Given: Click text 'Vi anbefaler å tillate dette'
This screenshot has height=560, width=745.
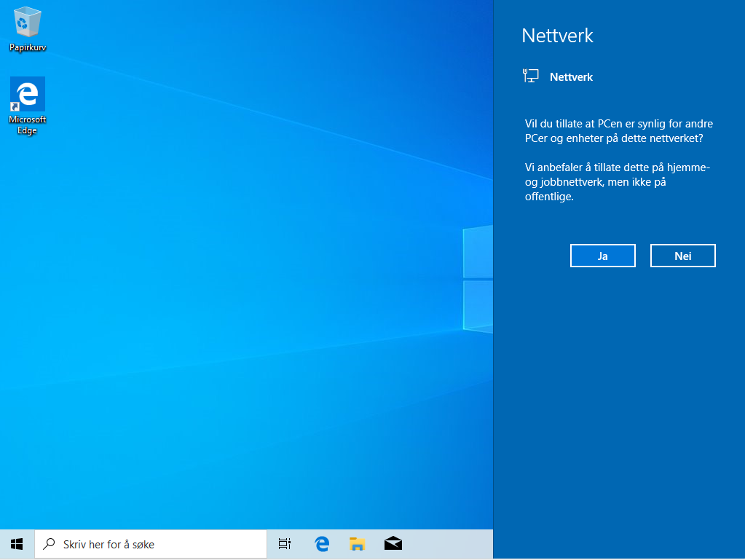Looking at the screenshot, I should coord(588,167).
